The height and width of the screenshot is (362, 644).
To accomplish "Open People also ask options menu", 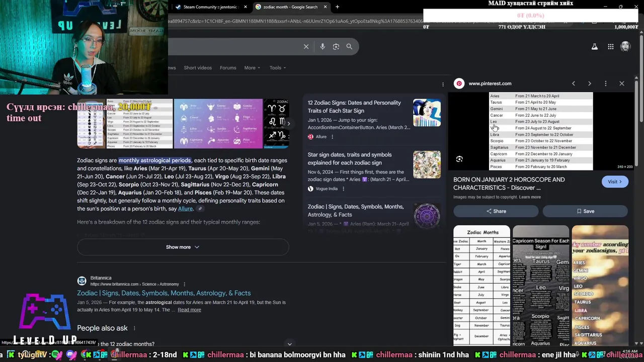I will (x=134, y=328).
